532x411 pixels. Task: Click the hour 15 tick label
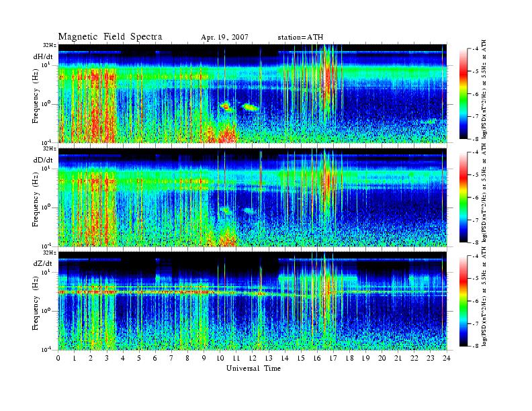tap(301, 358)
